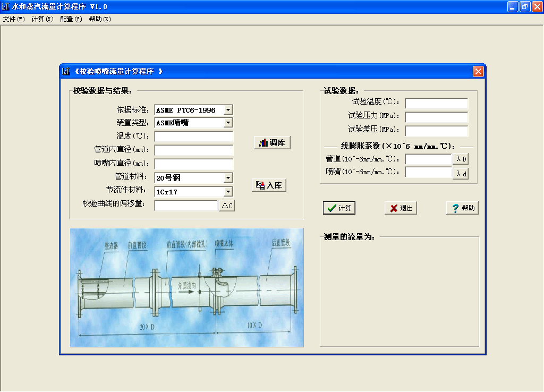Click the λD pipe coefficient button

coord(461,159)
